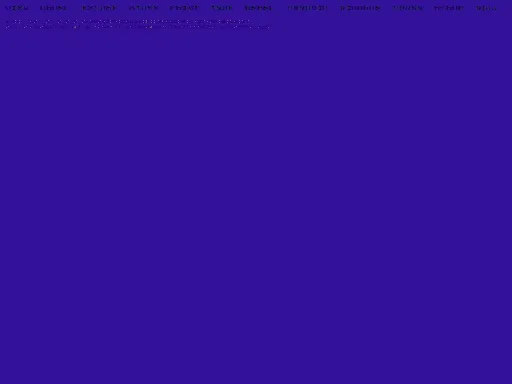Click the beginning of the first text line
Screen dimensions: 512x384
point(7,22)
